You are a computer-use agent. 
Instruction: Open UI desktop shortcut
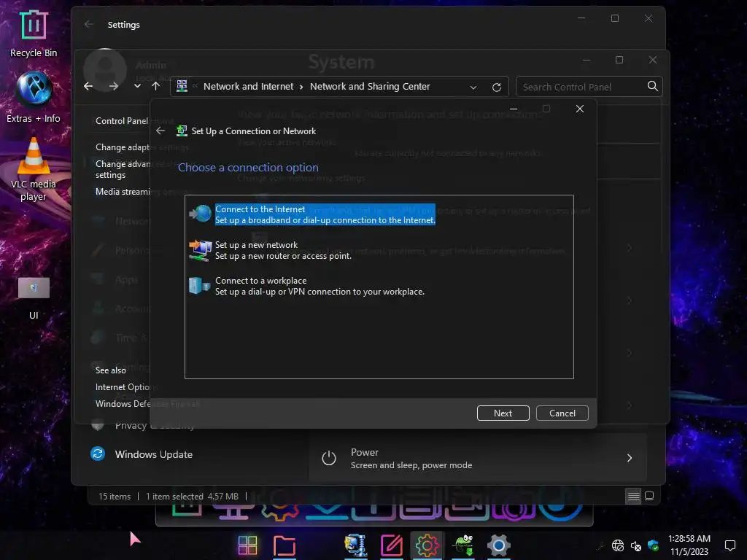click(34, 298)
